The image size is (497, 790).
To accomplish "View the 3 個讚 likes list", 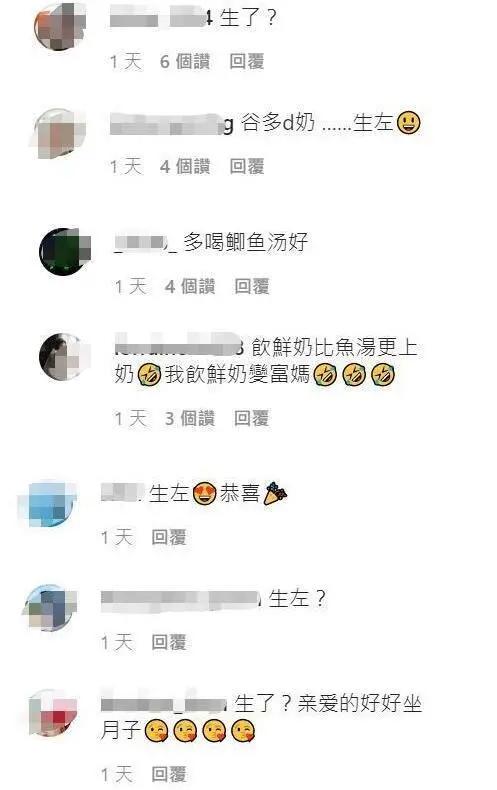I will 190,418.
